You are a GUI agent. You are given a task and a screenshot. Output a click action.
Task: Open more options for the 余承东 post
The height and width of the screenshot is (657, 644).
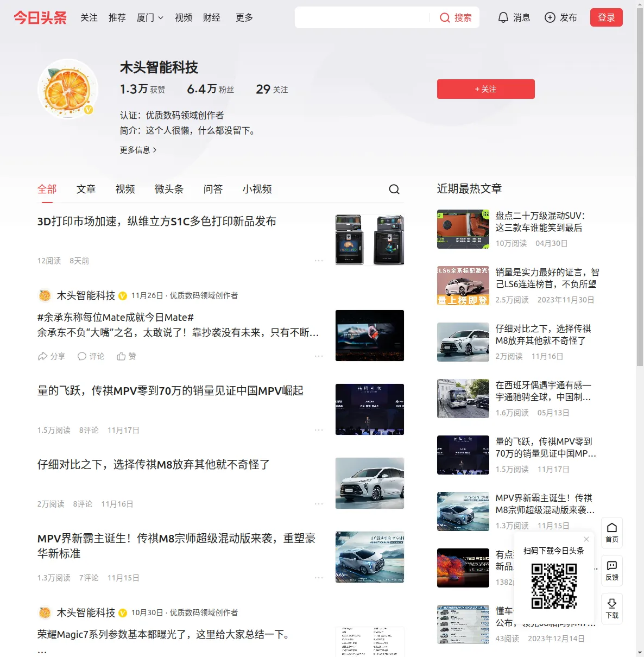point(319,356)
